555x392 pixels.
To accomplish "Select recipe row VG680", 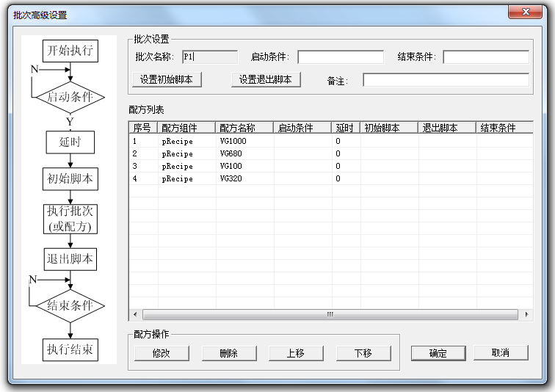I will 331,153.
